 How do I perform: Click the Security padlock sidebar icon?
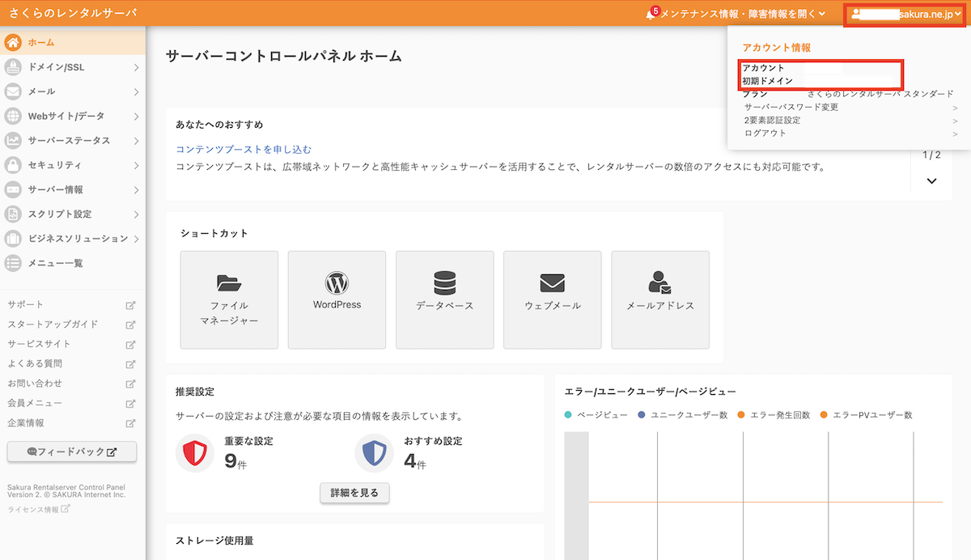click(x=13, y=165)
